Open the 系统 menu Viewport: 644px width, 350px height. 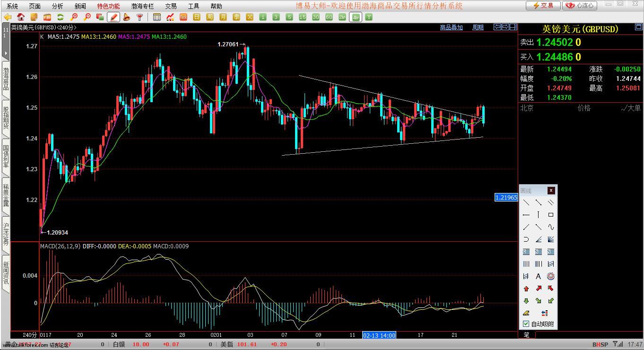coord(12,6)
